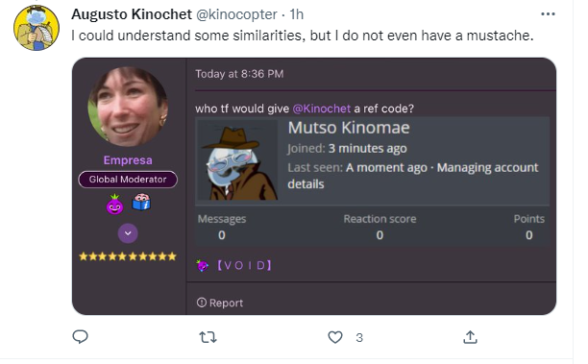The height and width of the screenshot is (364, 588).
Task: Click the Global Moderator badge
Action: [x=128, y=180]
